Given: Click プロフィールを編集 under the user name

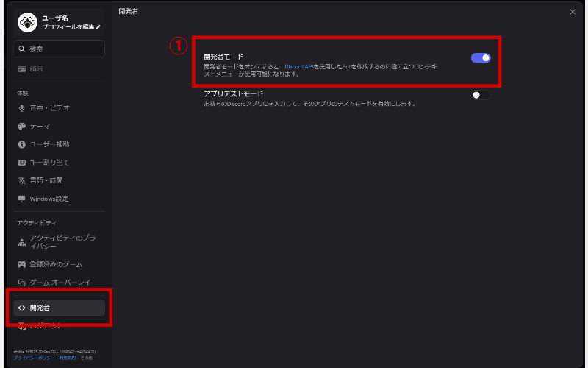Looking at the screenshot, I should click(x=71, y=27).
